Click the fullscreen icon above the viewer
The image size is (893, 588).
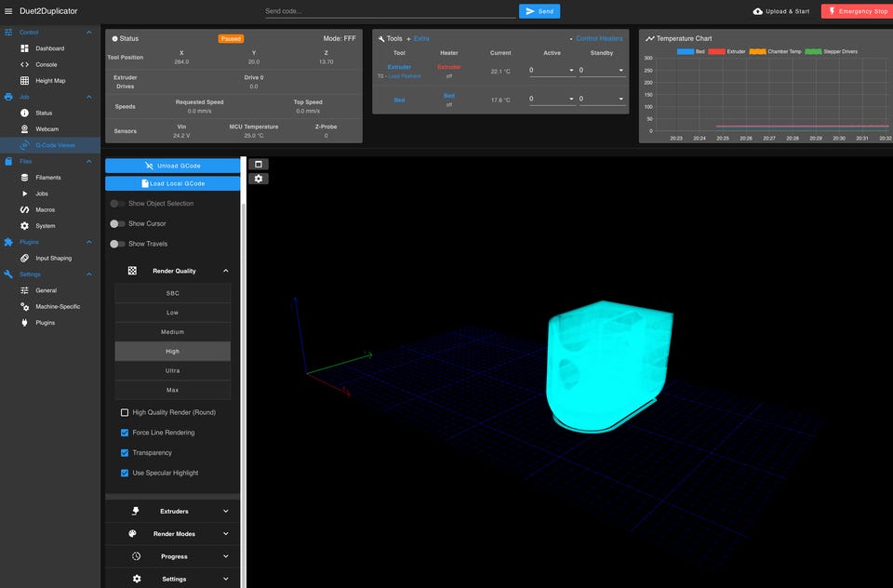click(x=258, y=164)
